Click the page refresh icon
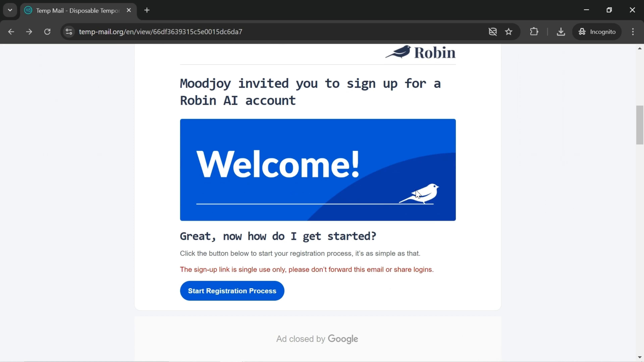Image resolution: width=644 pixels, height=362 pixels. (x=47, y=31)
